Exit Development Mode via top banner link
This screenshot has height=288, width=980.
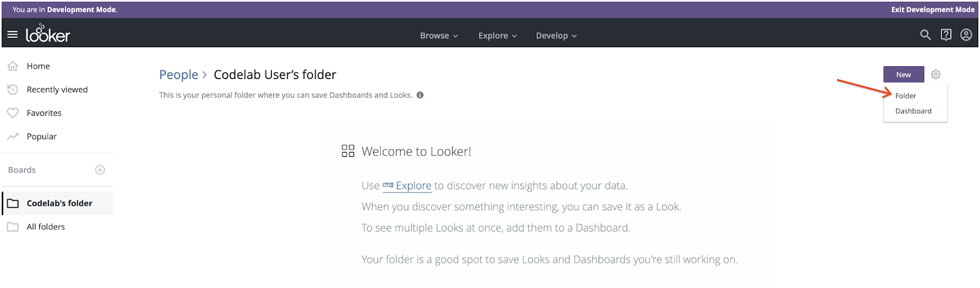(x=933, y=10)
